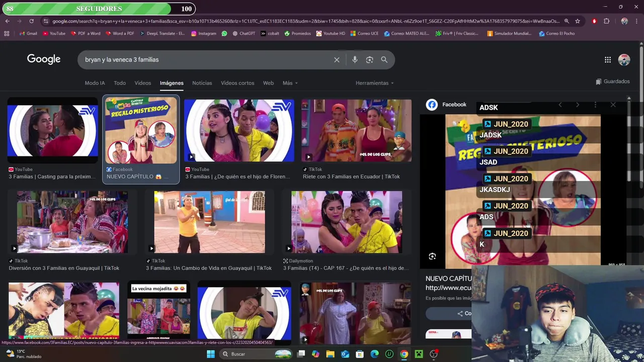Image resolution: width=644 pixels, height=362 pixels.
Task: Open the WhatsApp bookmark icon
Action: (x=224, y=34)
